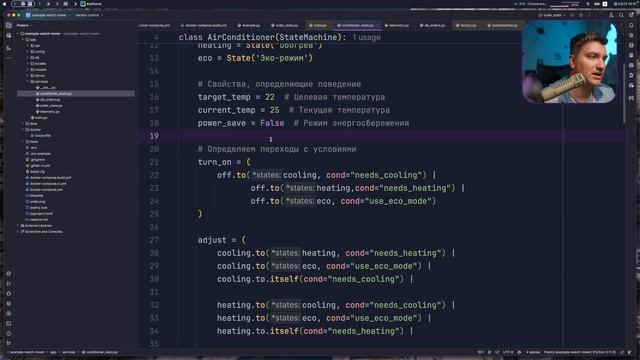Image resolution: width=640 pixels, height=360 pixels.
Task: Select telemetry.py in project tree
Action: click(49, 111)
